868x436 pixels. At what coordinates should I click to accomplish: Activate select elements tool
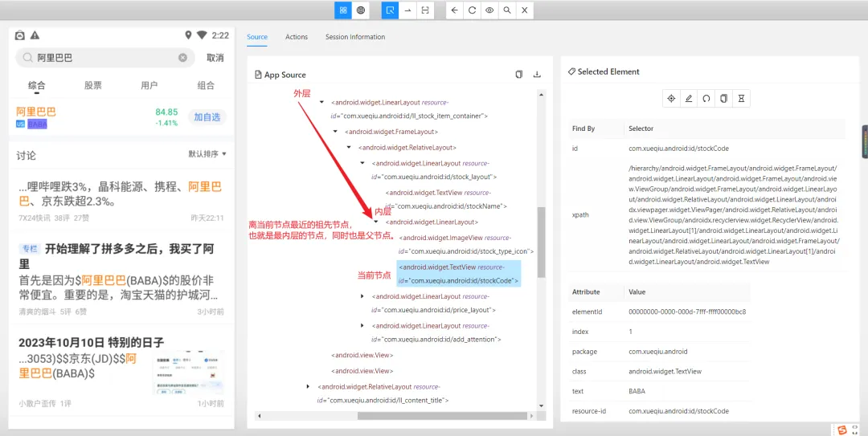click(x=391, y=10)
